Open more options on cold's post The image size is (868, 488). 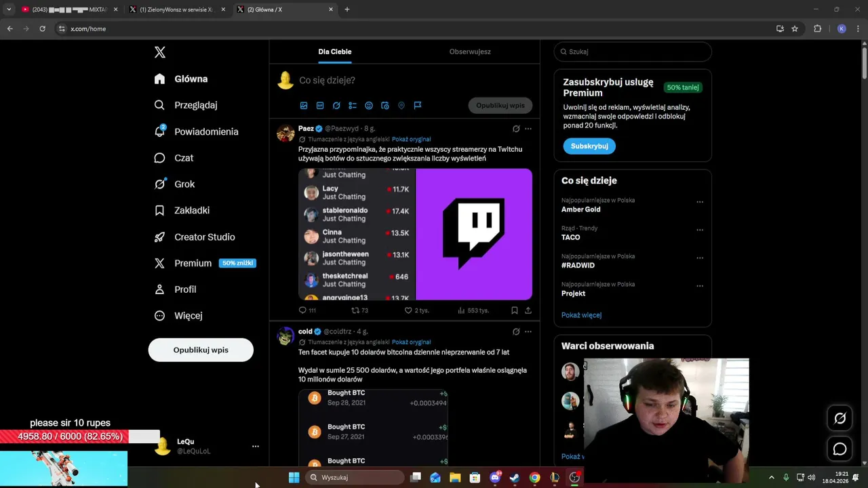click(x=528, y=331)
